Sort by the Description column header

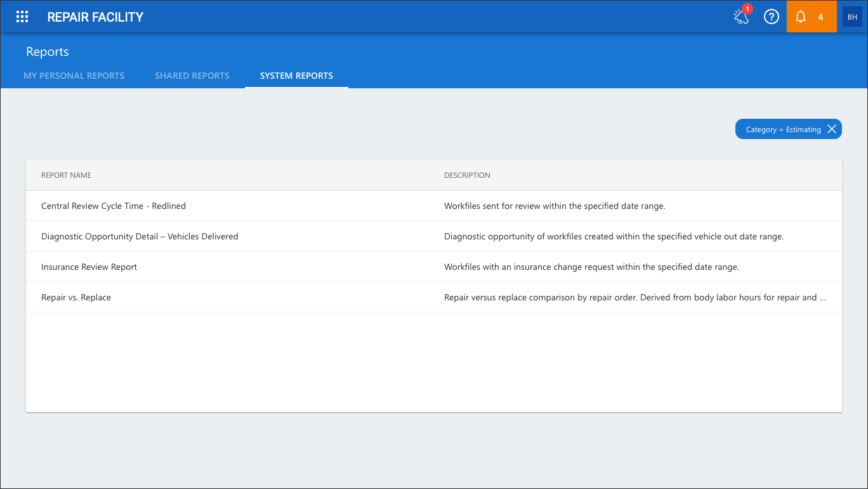tap(467, 175)
